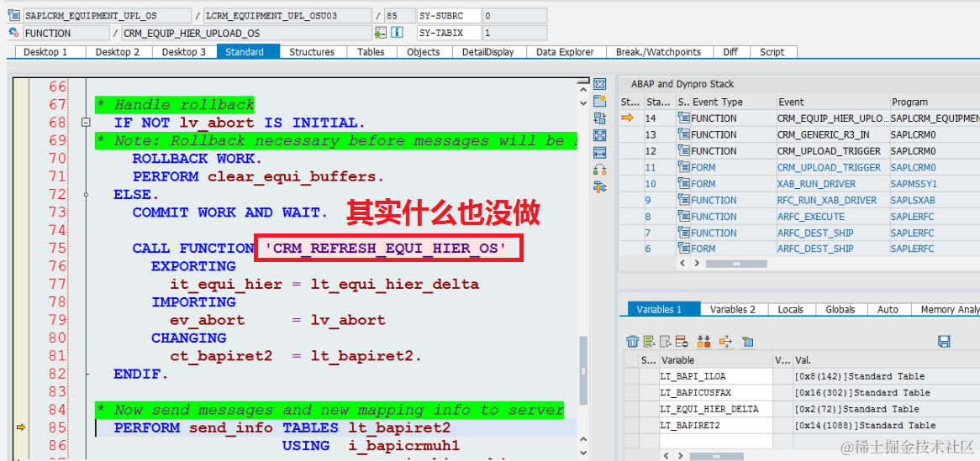Click the orange export arrow icon in Variables toolbar
Viewport: 980px width, 461px height.
point(725,341)
